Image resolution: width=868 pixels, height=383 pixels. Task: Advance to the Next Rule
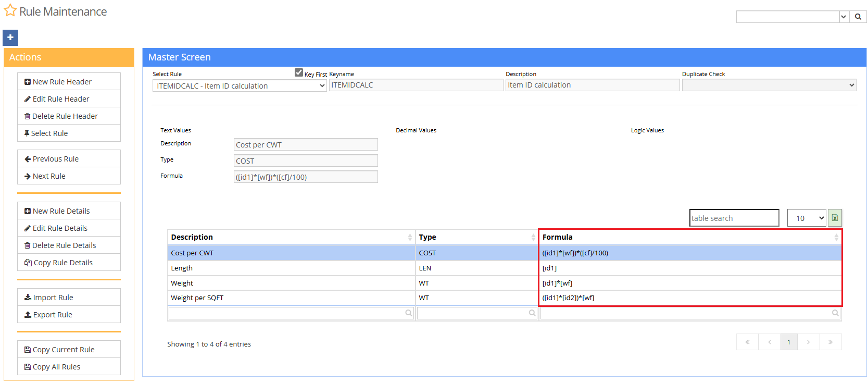[x=69, y=176]
